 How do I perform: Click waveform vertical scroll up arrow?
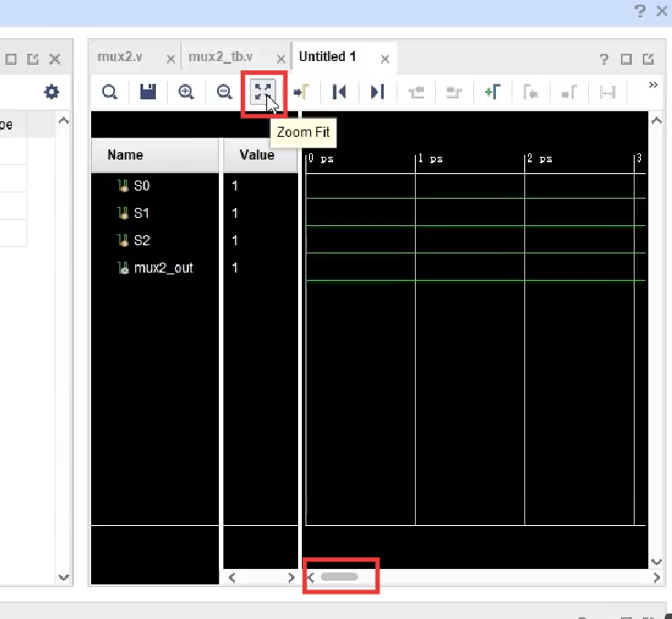(x=656, y=120)
